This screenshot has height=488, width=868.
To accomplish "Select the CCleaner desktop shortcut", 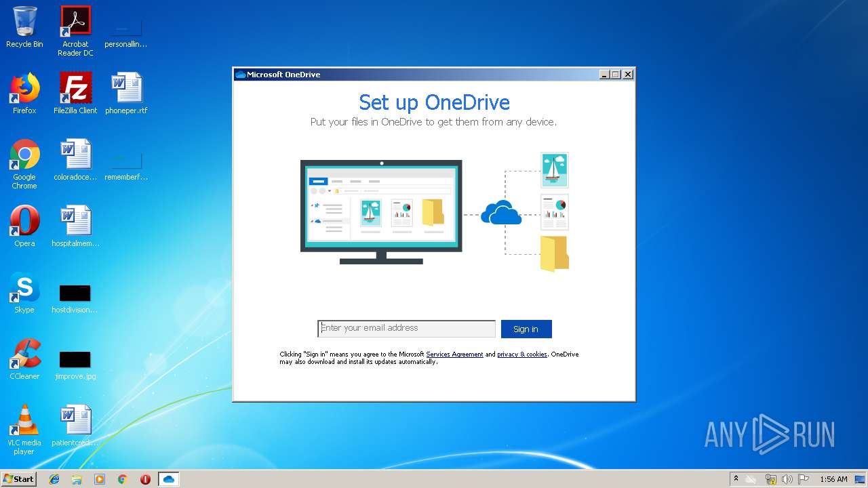I will (x=24, y=359).
